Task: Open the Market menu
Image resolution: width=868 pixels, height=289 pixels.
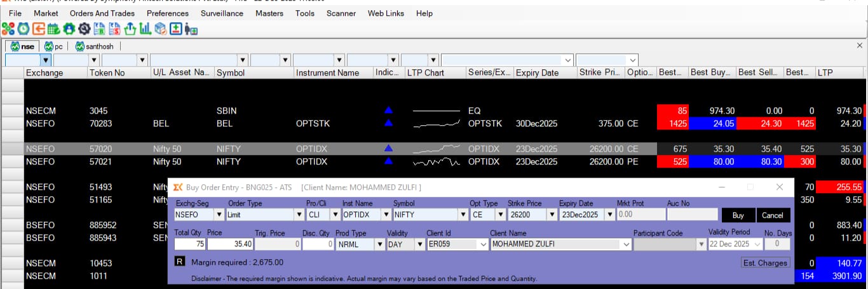Action: click(x=46, y=13)
